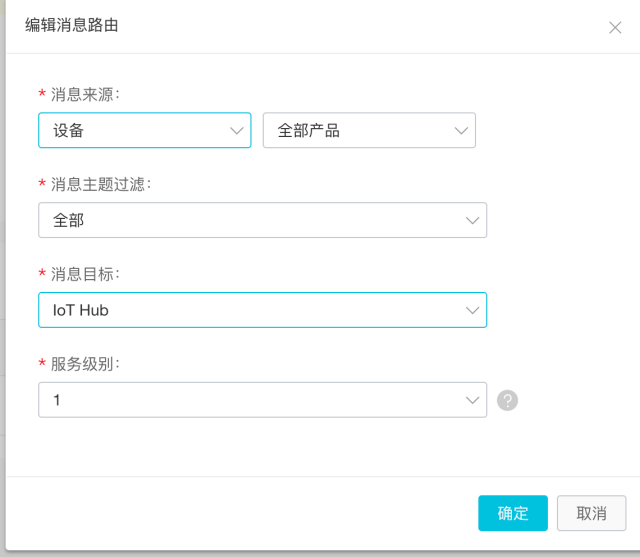This screenshot has width=640, height=557.
Task: Confirm with the 确定 button
Action: tap(513, 513)
